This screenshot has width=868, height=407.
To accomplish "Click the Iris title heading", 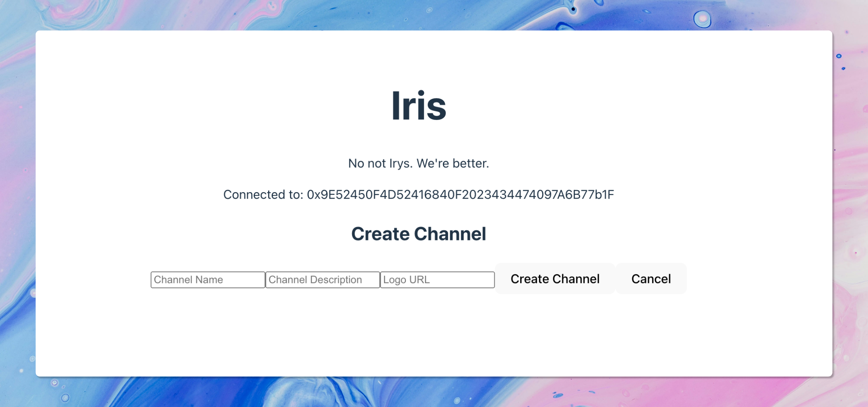I will 419,106.
